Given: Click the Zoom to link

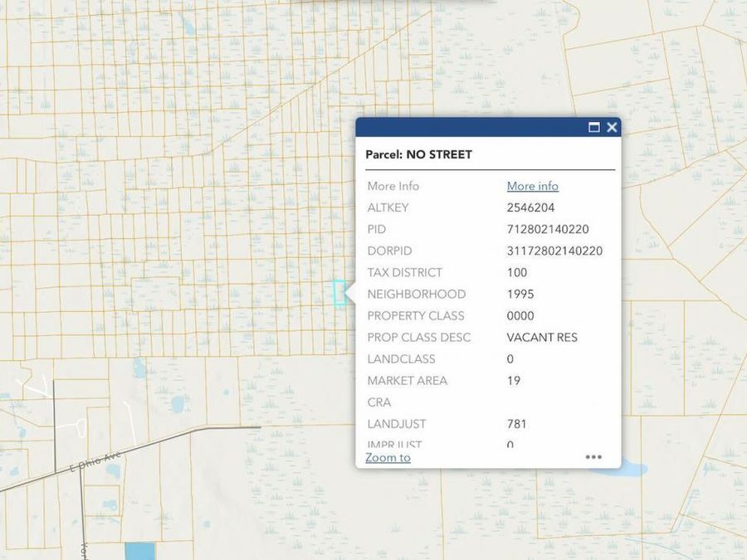Looking at the screenshot, I should tap(388, 457).
